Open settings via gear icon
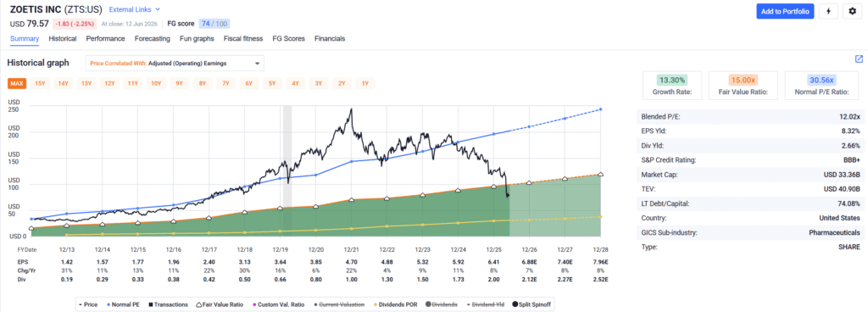Image resolution: width=868 pixels, height=312 pixels. (853, 11)
